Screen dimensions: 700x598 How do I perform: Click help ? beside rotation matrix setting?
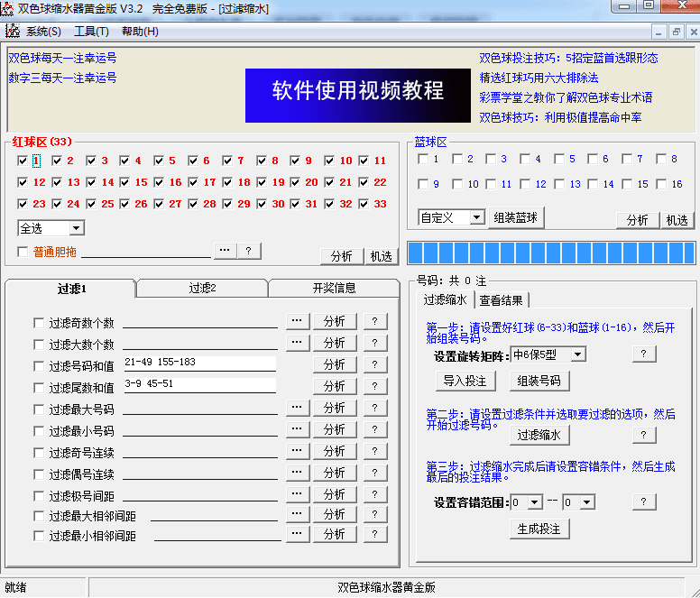point(643,354)
